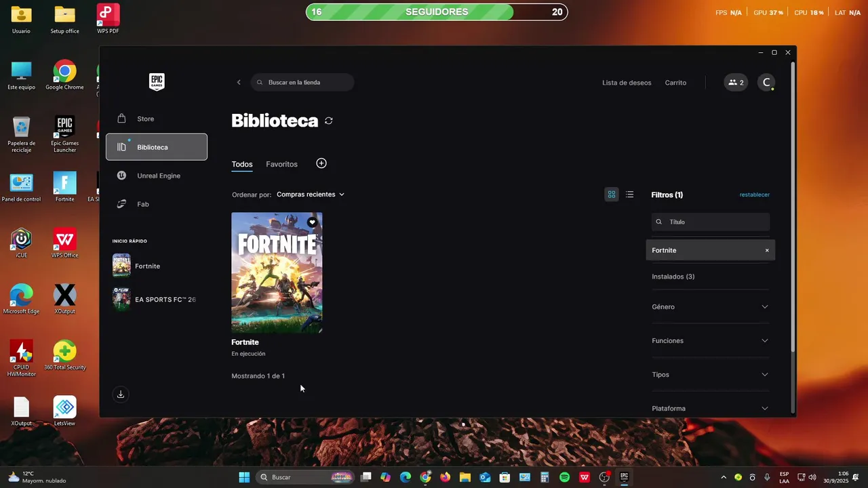Image resolution: width=868 pixels, height=488 pixels.
Task: Expand the Funciones filter
Action: coord(710,341)
